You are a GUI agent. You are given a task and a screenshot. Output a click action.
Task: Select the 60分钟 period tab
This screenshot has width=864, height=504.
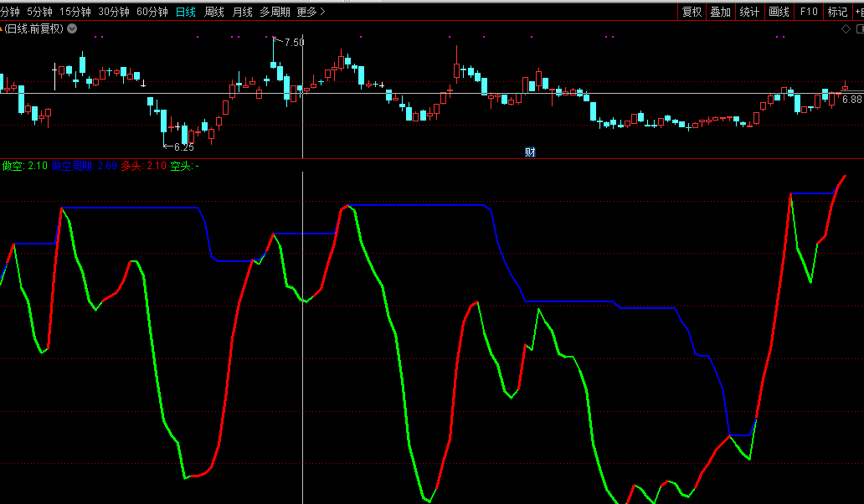152,12
